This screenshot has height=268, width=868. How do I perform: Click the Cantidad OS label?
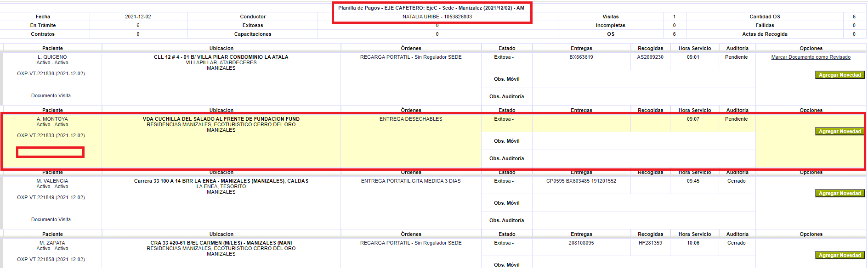point(765,17)
